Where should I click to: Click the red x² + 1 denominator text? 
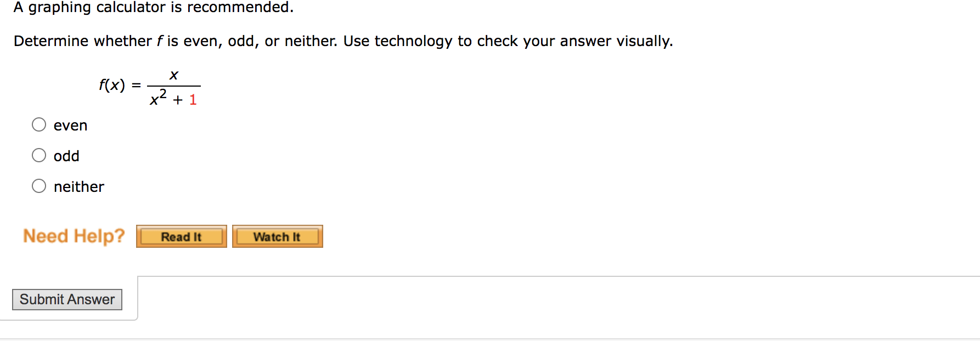click(173, 99)
